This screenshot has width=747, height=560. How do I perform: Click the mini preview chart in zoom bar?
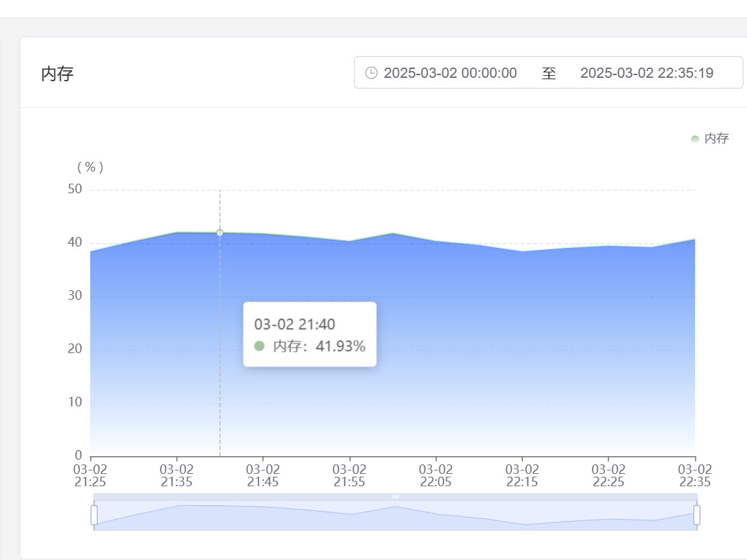[395, 517]
